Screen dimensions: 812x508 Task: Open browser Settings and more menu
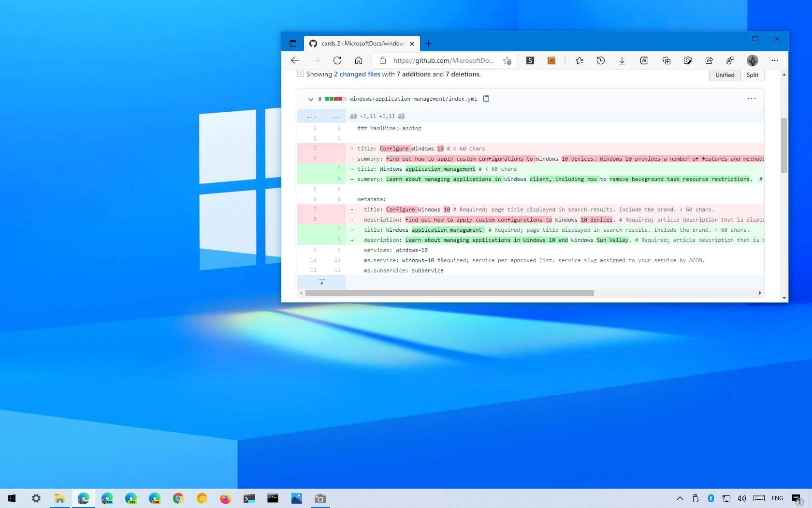[775, 60]
